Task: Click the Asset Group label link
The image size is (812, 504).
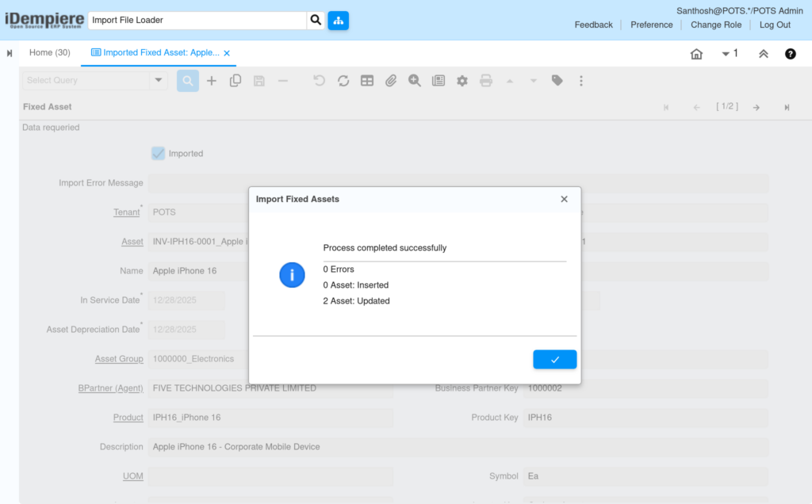Action: pos(119,359)
